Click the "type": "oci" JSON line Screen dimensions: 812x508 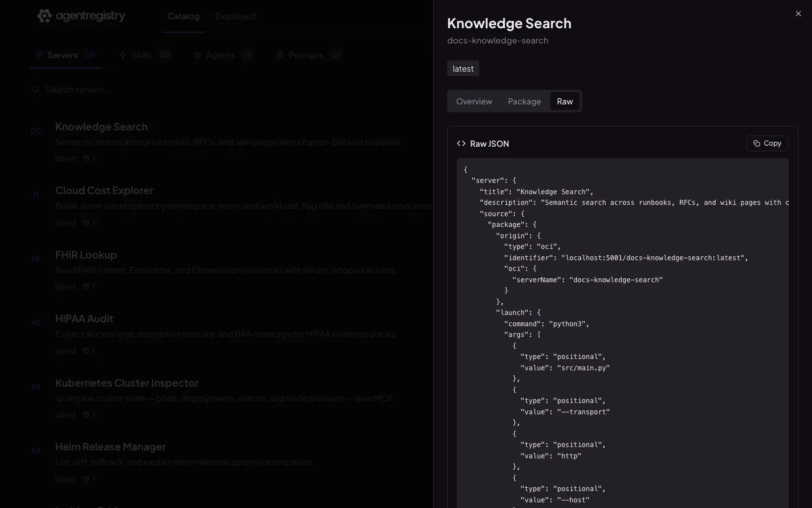[532, 246]
